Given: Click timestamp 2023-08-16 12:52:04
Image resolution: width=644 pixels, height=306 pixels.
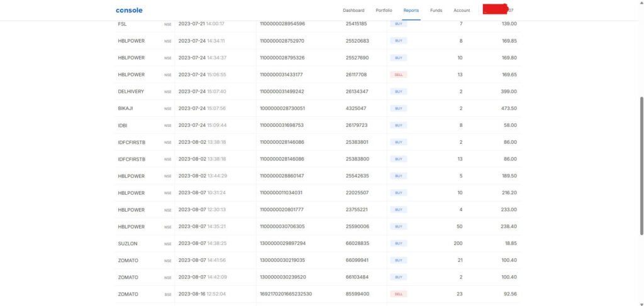Looking at the screenshot, I should pyautogui.click(x=202, y=294).
